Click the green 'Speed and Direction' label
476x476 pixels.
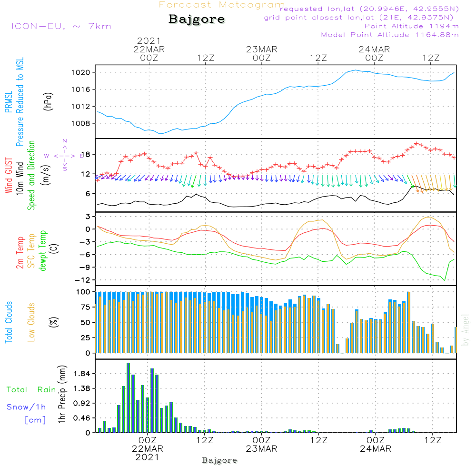[31, 175]
